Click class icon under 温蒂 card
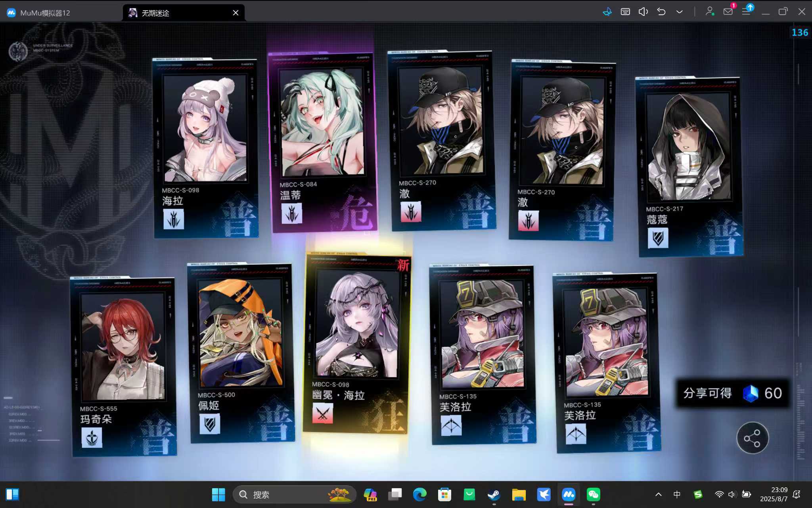This screenshot has width=812, height=508. point(292,213)
